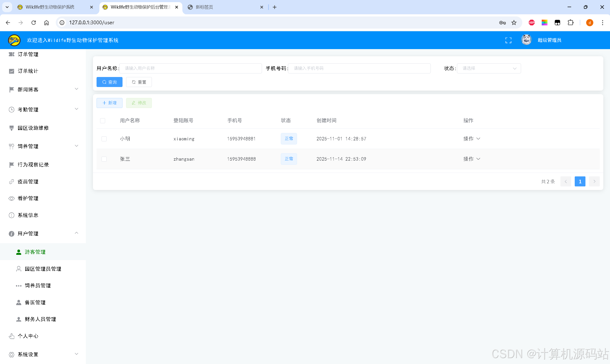
Task: Click the 用户名称 input field
Action: (190, 68)
